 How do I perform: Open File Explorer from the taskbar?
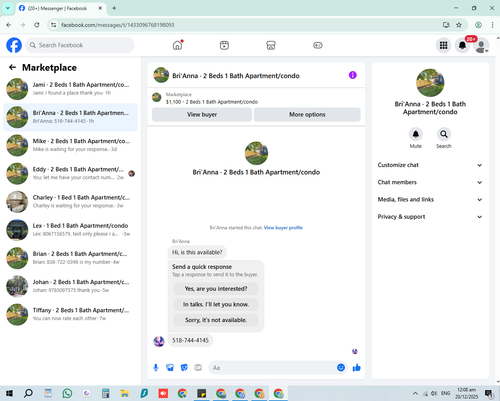pos(125,393)
